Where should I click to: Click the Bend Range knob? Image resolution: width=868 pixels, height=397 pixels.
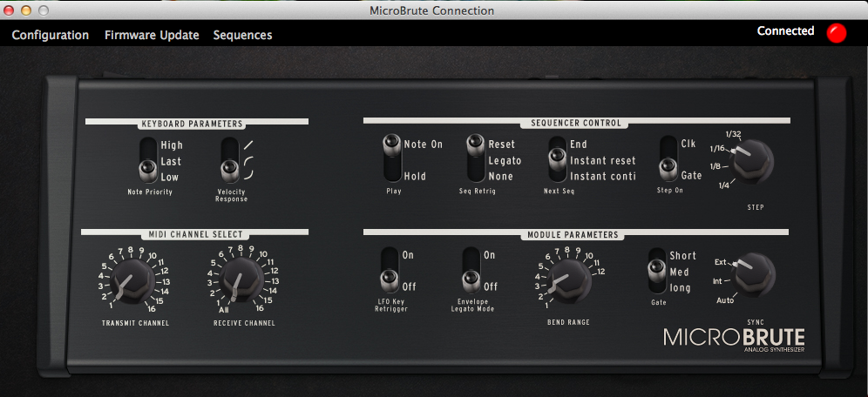point(568,280)
